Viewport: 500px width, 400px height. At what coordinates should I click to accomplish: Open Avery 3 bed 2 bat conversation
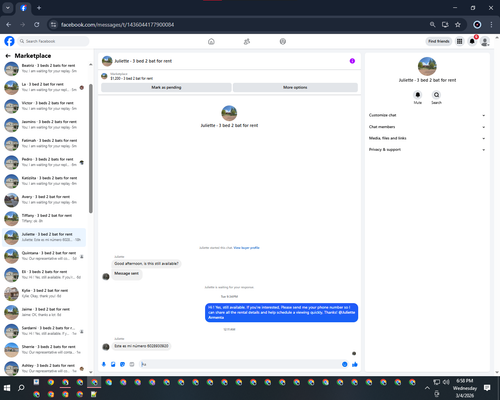tap(44, 199)
